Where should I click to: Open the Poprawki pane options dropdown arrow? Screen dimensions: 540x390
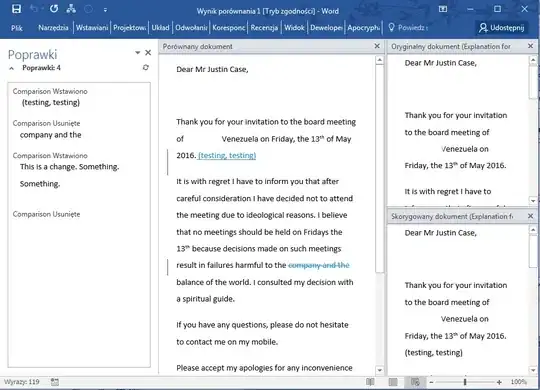tap(138, 52)
